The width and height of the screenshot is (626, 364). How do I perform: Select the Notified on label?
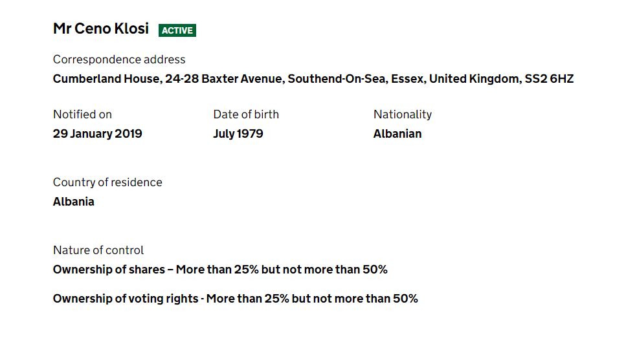[x=82, y=114]
